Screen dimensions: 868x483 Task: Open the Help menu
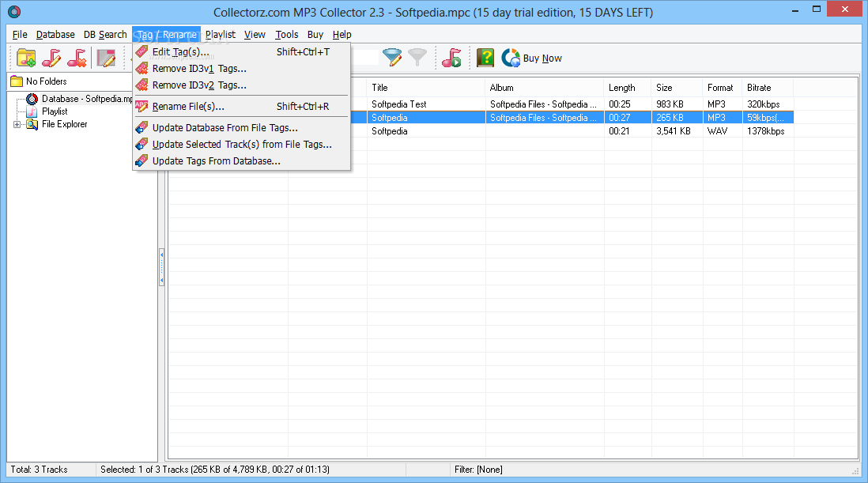click(x=342, y=34)
